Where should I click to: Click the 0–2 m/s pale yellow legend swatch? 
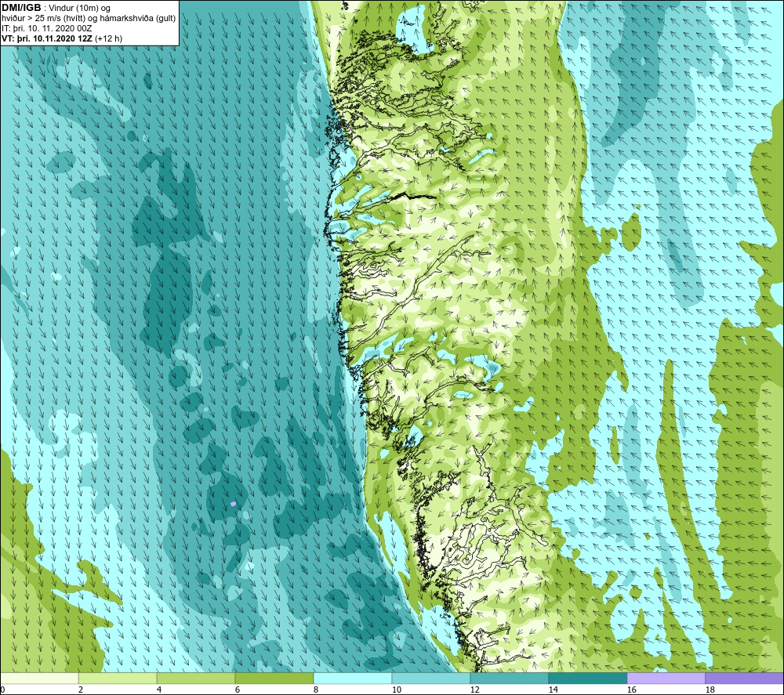pyautogui.click(x=39, y=679)
